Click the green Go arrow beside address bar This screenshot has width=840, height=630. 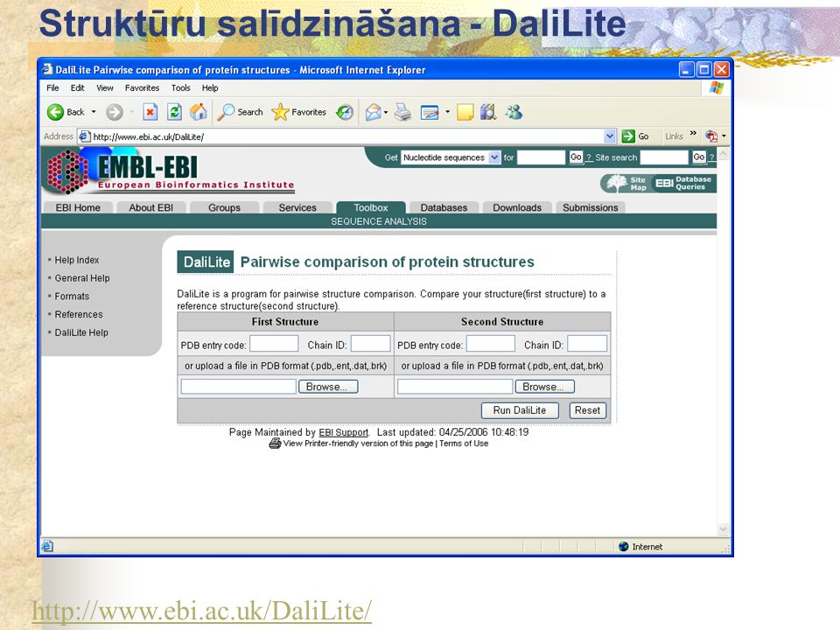tap(628, 136)
